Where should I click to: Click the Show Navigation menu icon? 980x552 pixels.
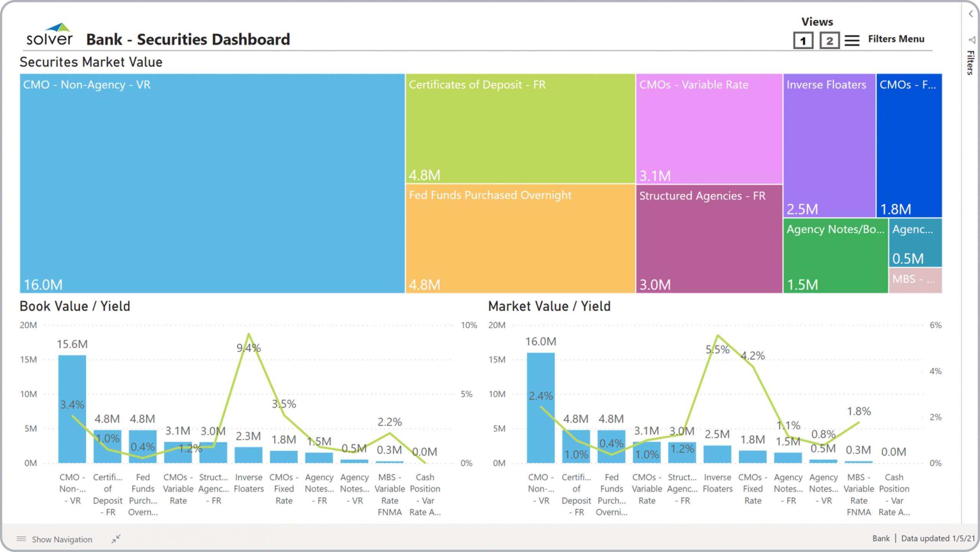[21, 539]
